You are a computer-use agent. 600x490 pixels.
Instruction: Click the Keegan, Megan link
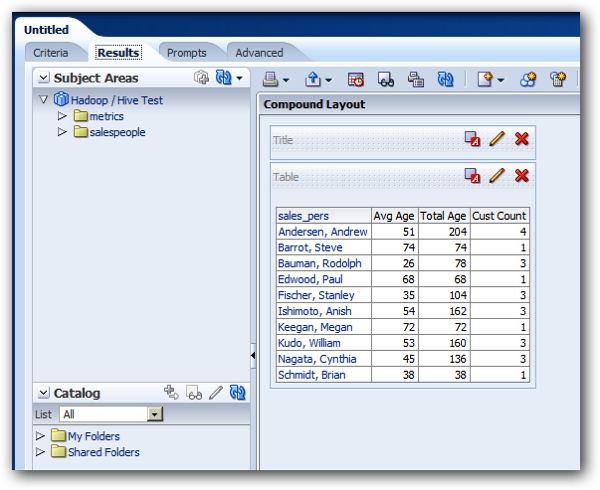coord(315,327)
